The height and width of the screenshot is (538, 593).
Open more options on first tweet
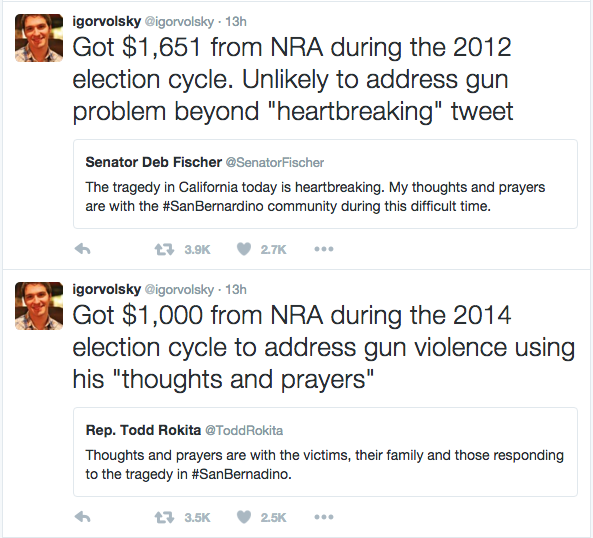tap(324, 249)
